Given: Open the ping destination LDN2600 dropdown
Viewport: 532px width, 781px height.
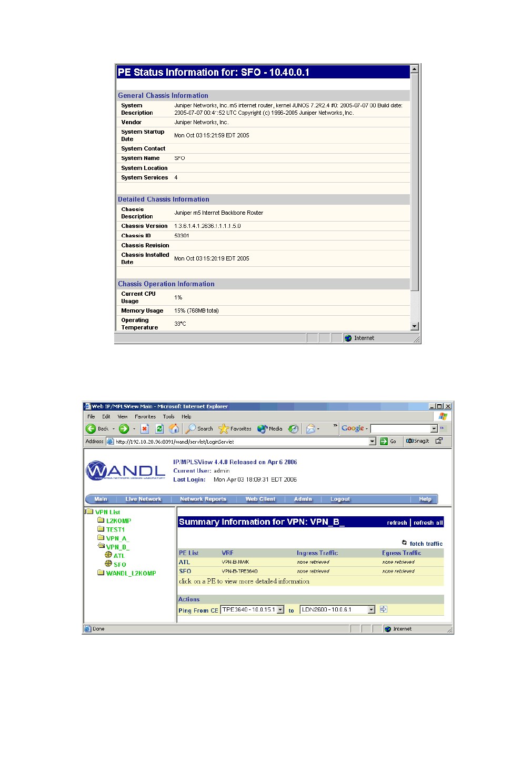Looking at the screenshot, I should (x=372, y=610).
